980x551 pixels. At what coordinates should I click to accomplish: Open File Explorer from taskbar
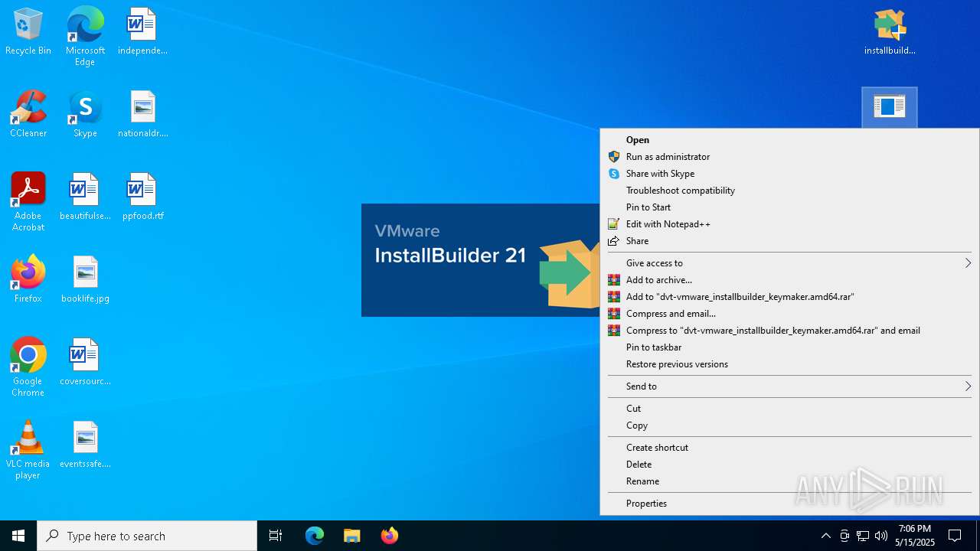[x=352, y=536]
